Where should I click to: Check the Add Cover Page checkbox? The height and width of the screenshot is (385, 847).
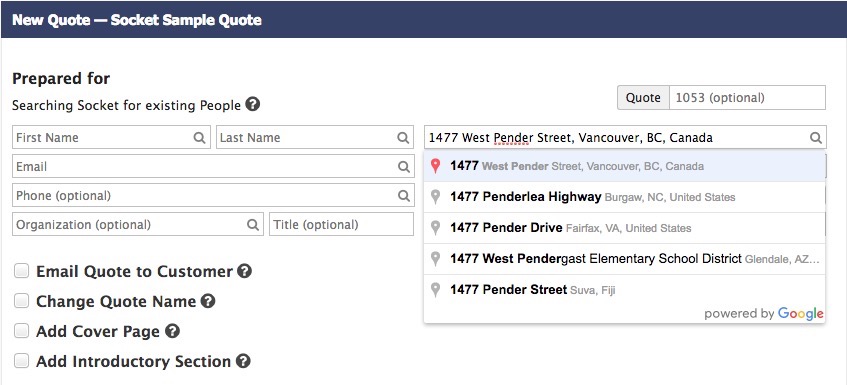coord(22,330)
